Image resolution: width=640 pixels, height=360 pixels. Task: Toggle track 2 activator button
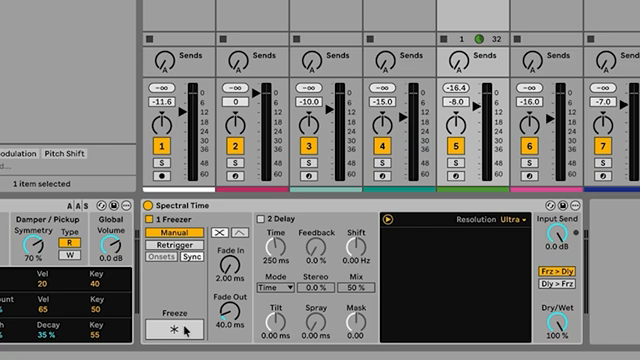[235, 146]
